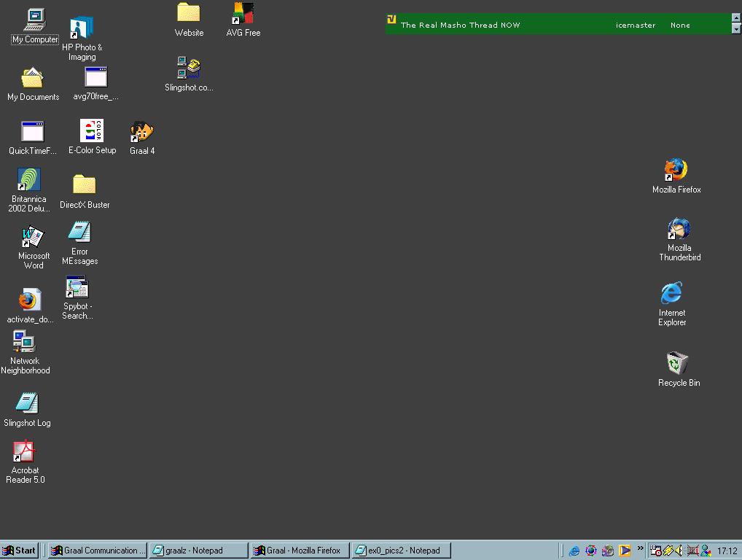Click the AVG Free desktop icon
Image resolution: width=742 pixels, height=560 pixels.
click(243, 15)
